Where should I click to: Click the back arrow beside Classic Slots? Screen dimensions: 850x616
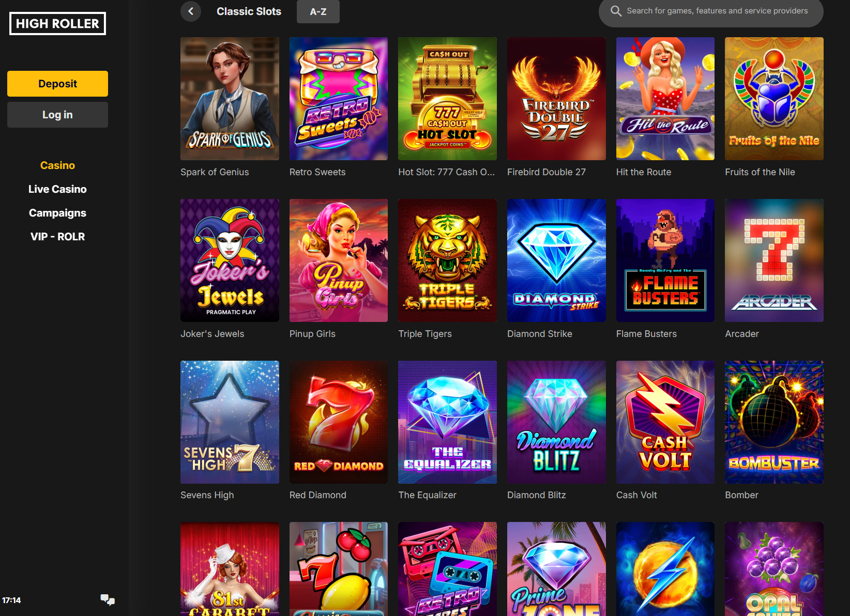click(191, 11)
